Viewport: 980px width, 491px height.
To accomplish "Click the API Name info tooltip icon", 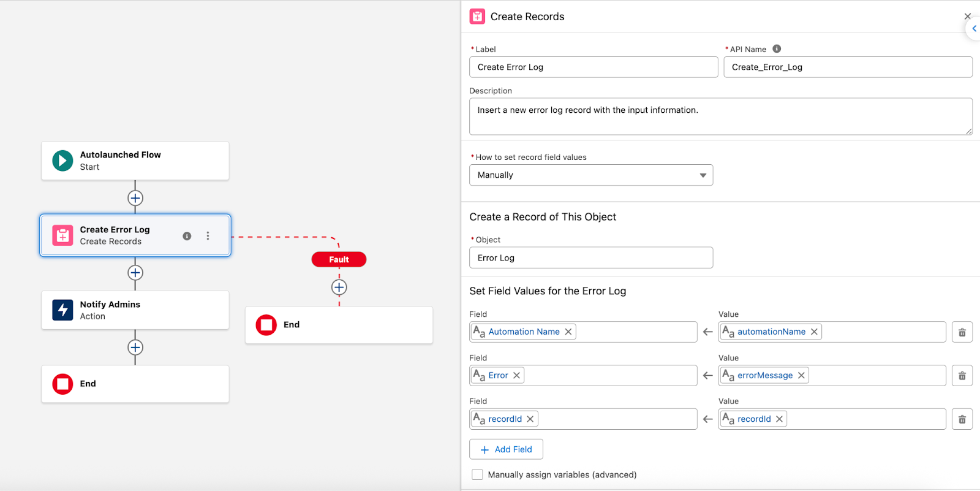I will click(x=777, y=49).
